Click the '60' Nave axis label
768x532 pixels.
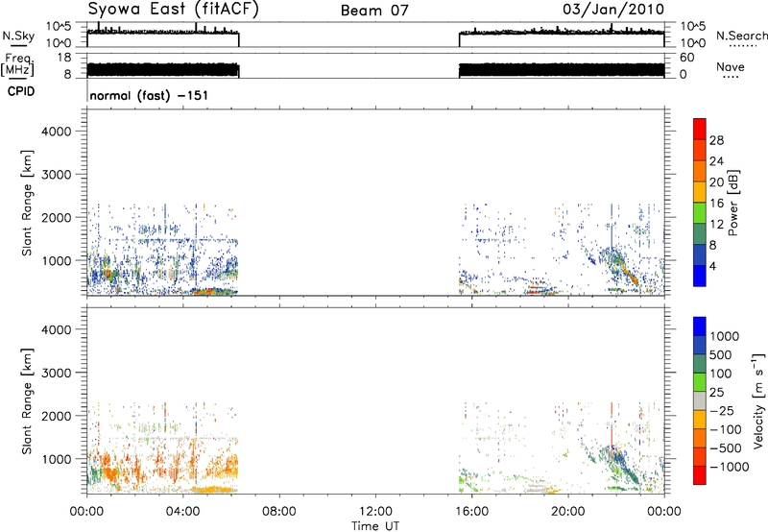click(686, 58)
